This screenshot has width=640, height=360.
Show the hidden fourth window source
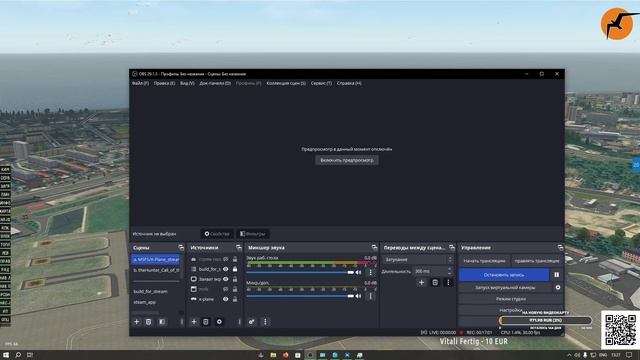[x=225, y=289]
